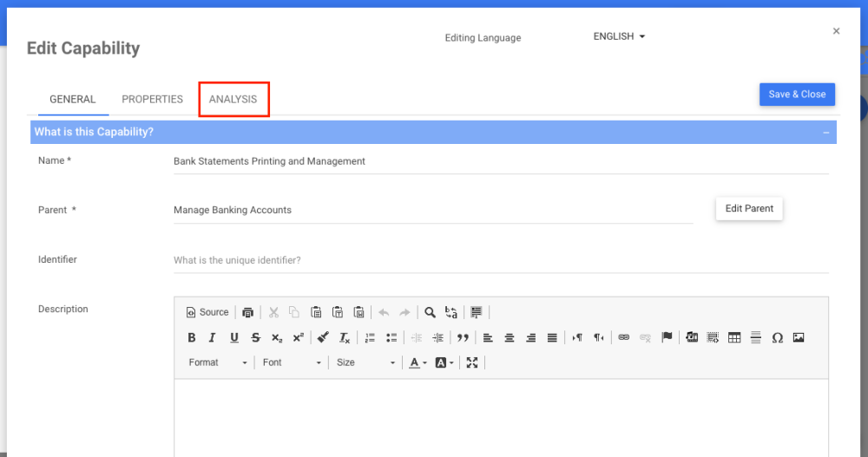This screenshot has width=868, height=457.
Task: Click inside the Description editor text area
Action: coord(501,418)
